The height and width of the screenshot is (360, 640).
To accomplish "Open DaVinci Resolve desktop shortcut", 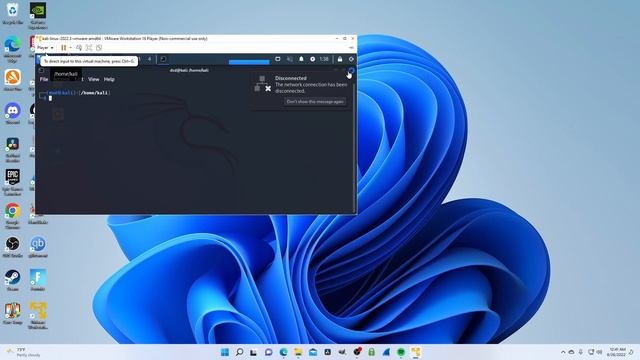I will pyautogui.click(x=13, y=149).
